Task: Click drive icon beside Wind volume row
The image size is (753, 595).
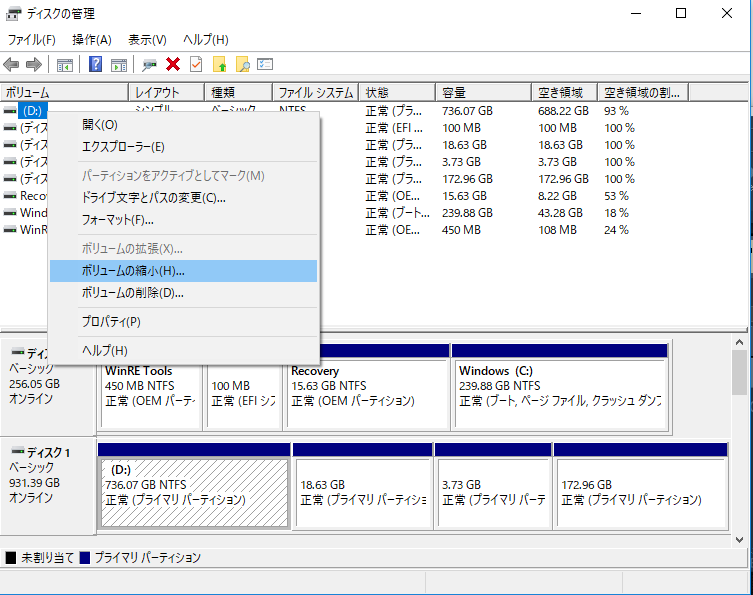Action: click(10, 212)
